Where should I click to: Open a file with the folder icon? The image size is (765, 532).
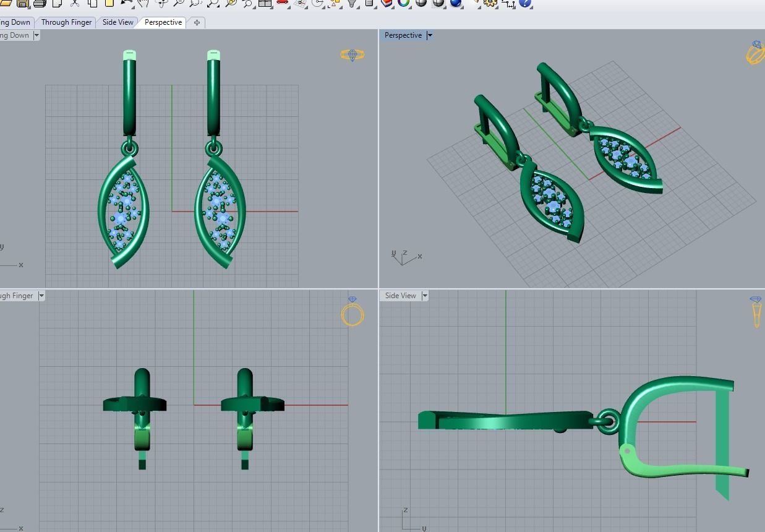pos(6,3)
